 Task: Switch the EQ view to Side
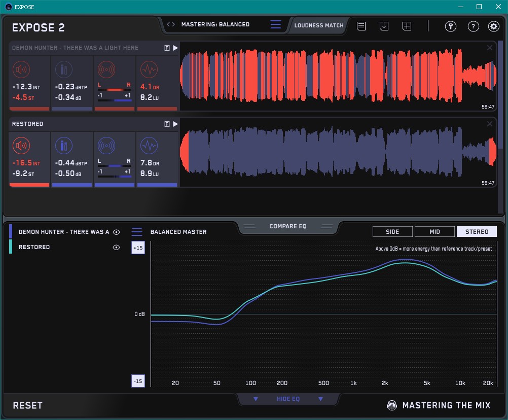point(392,232)
